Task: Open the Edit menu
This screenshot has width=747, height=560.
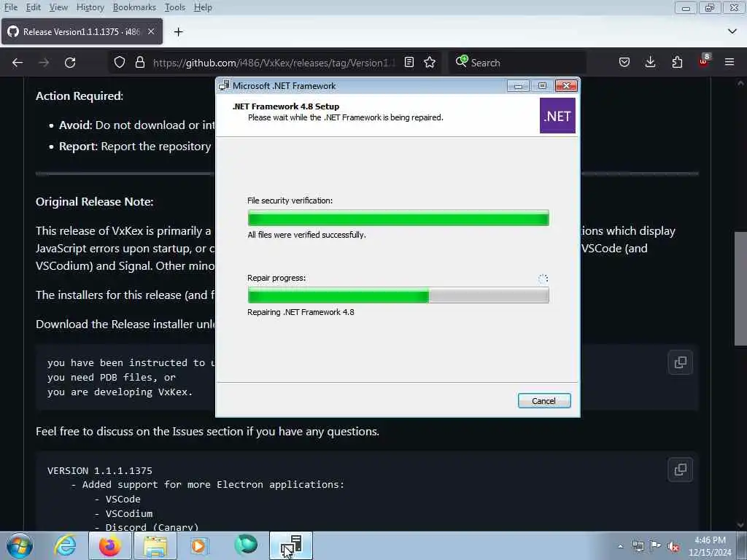Action: 33,7
